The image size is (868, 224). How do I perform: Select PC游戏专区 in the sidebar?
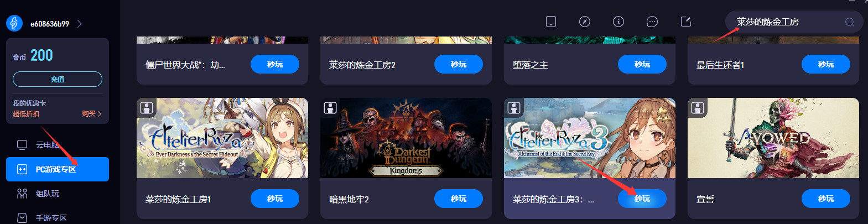[58, 169]
